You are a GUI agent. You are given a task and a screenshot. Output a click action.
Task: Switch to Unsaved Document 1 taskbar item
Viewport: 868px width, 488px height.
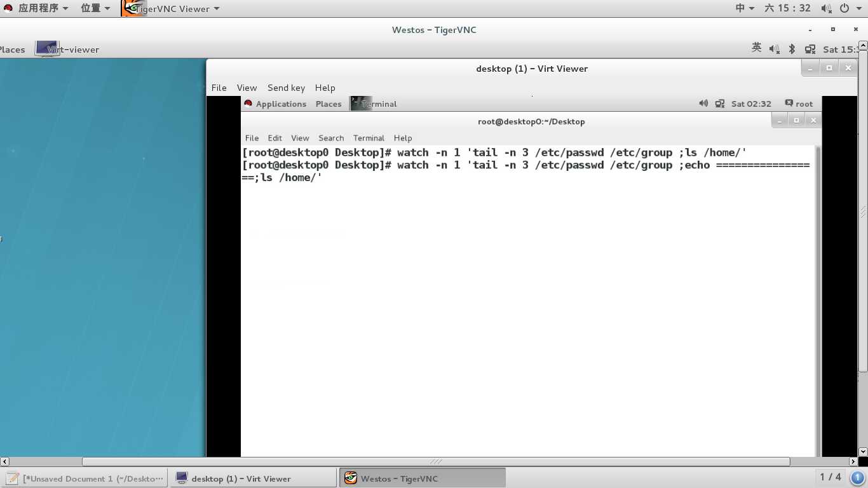coord(85,478)
